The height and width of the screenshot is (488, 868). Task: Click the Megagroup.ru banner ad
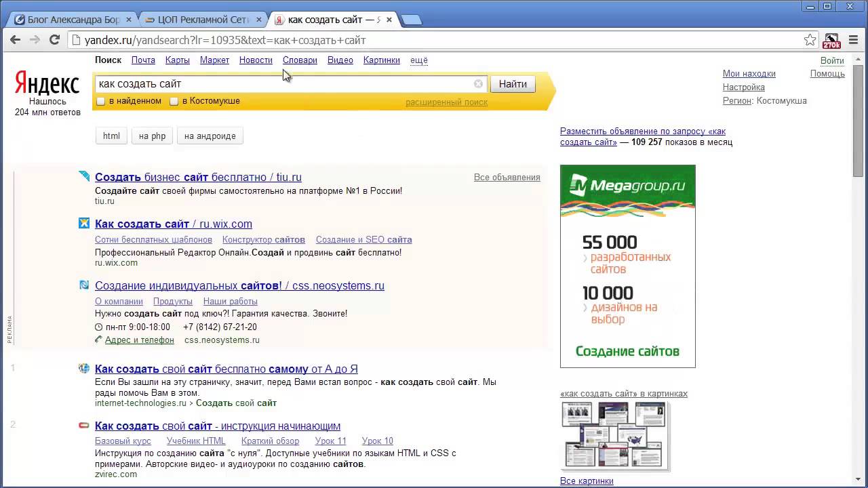[628, 266]
